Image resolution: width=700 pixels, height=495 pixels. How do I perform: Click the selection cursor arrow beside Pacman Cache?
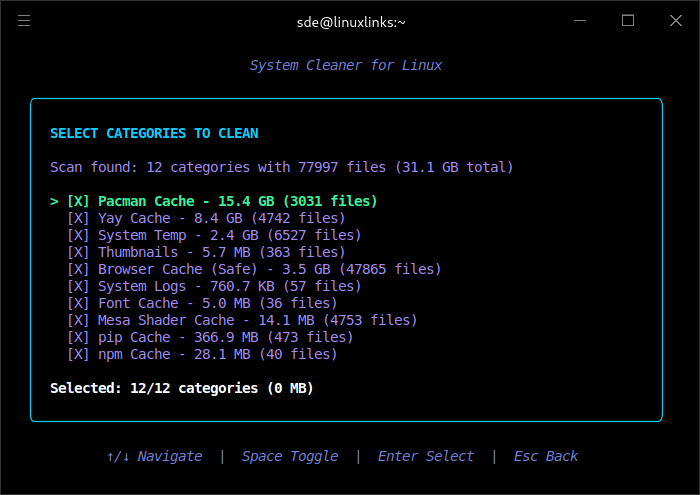point(54,201)
